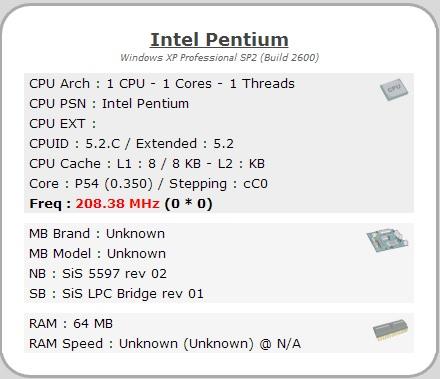Click the CPU chip icon
The height and width of the screenshot is (379, 440).
(x=394, y=89)
